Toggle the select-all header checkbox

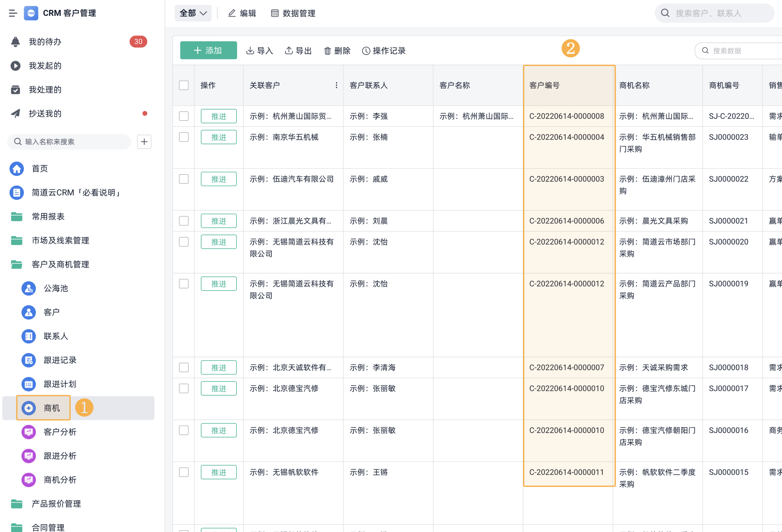pos(184,85)
